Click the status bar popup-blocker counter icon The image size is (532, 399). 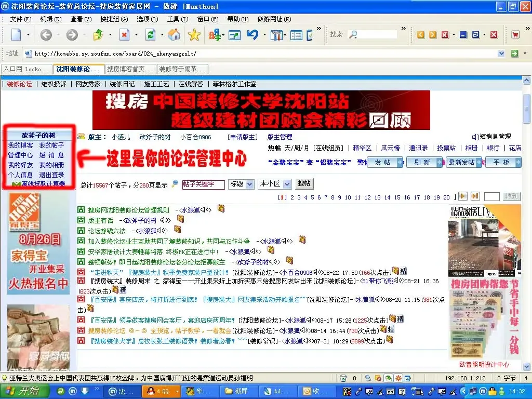(x=343, y=378)
